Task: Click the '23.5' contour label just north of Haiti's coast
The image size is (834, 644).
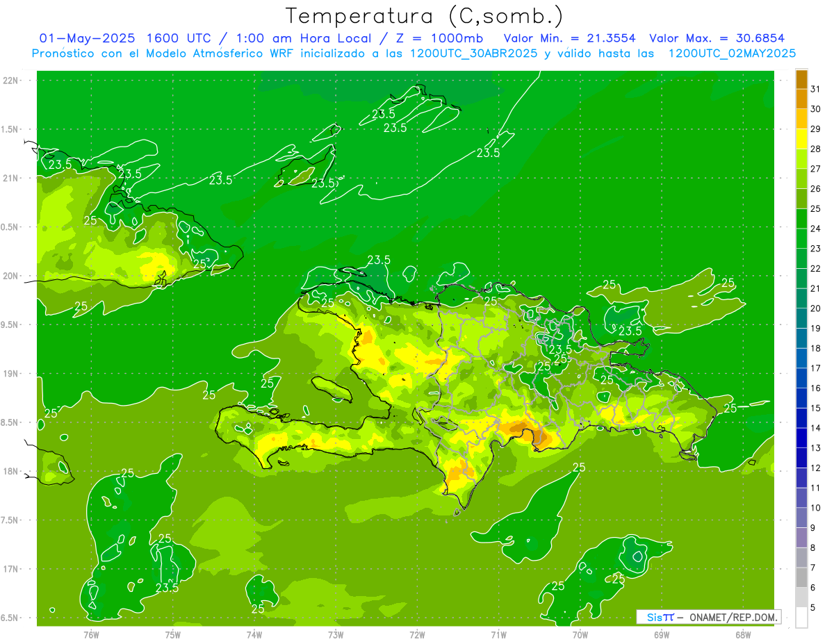Action: coord(379,260)
